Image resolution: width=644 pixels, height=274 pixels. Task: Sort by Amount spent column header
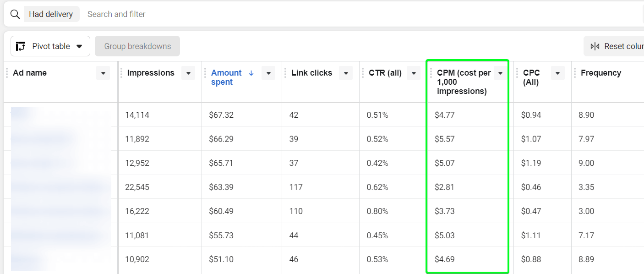click(x=226, y=77)
